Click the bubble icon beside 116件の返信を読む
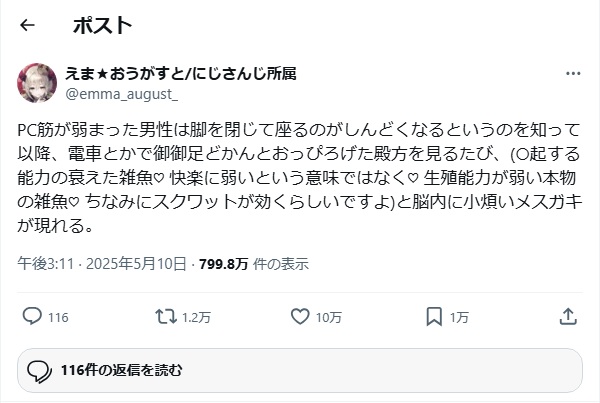This screenshot has height=403, width=600. pos(40,371)
